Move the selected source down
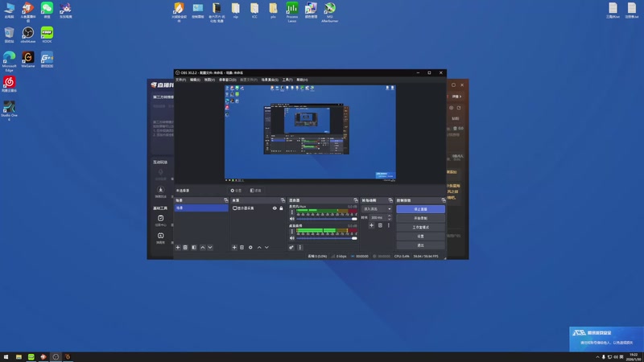The width and height of the screenshot is (644, 362). coord(266,248)
